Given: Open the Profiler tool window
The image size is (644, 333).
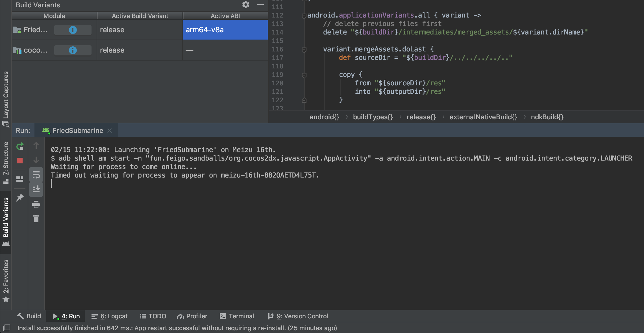Looking at the screenshot, I should click(x=192, y=316).
